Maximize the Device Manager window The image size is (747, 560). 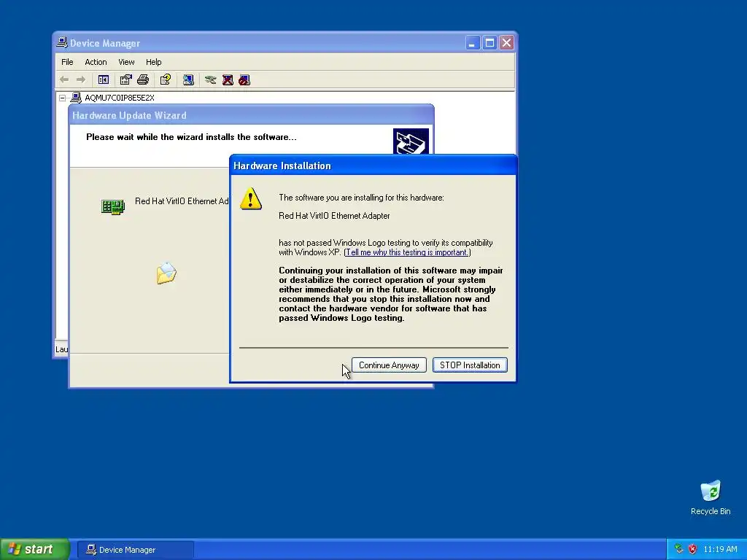[489, 43]
